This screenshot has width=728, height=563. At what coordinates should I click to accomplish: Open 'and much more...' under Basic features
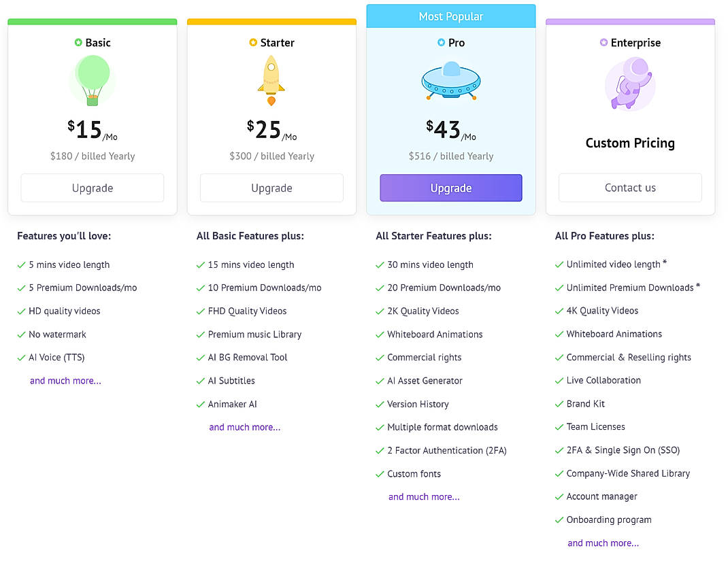pyautogui.click(x=65, y=381)
